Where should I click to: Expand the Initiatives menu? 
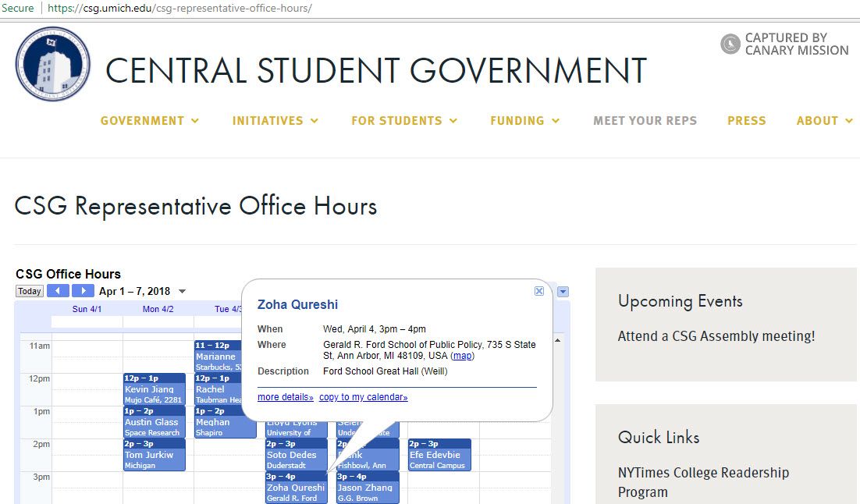coord(275,121)
